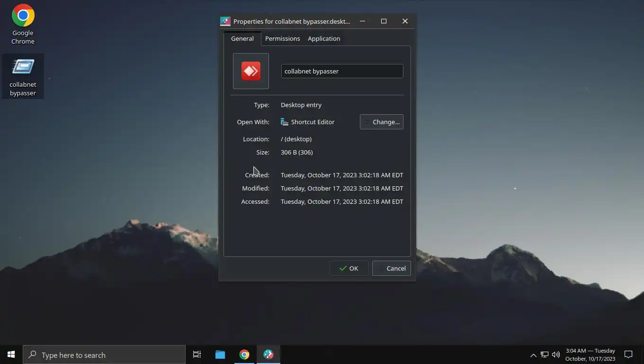This screenshot has width=644, height=364.
Task: Click the Modified date value
Action: 342,188
